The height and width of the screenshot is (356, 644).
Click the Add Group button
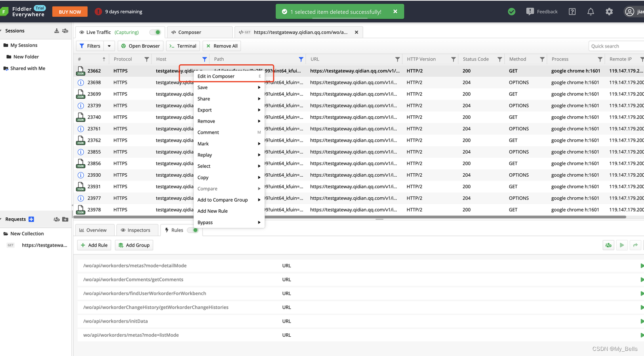click(134, 245)
